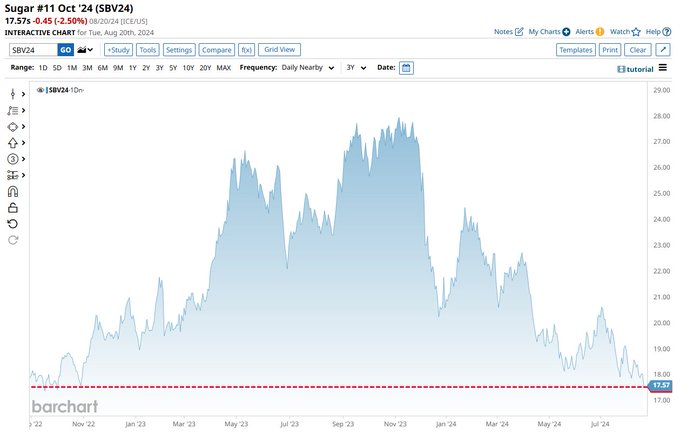Expand crosshair tool options arrow
The height and width of the screenshot is (436, 680).
pyautogui.click(x=23, y=94)
